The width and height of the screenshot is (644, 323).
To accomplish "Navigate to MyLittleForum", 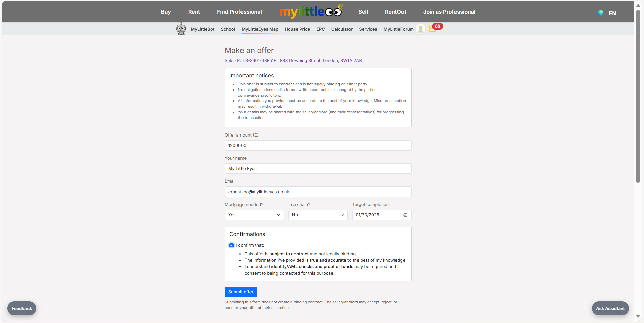I will (x=398, y=29).
